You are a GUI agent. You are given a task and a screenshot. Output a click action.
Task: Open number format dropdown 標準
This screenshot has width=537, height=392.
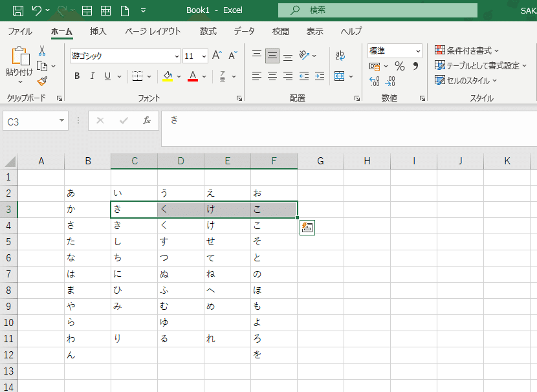pyautogui.click(x=418, y=51)
